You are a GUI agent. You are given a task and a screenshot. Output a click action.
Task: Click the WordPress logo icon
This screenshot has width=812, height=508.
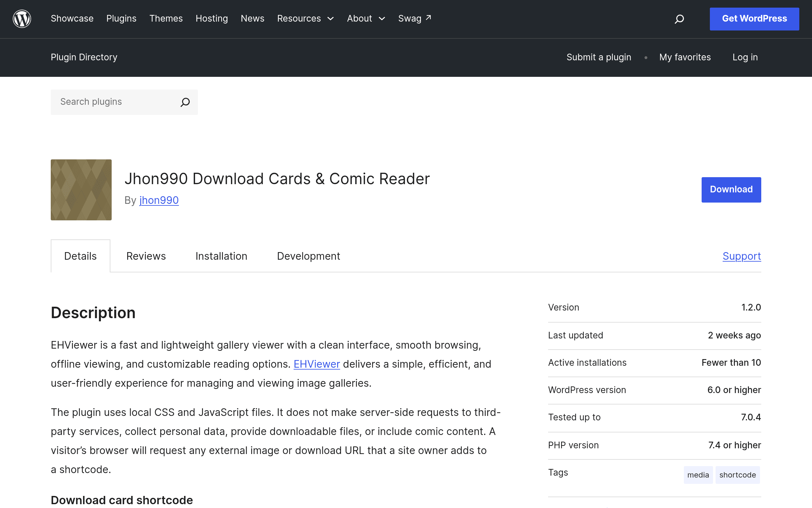[22, 19]
